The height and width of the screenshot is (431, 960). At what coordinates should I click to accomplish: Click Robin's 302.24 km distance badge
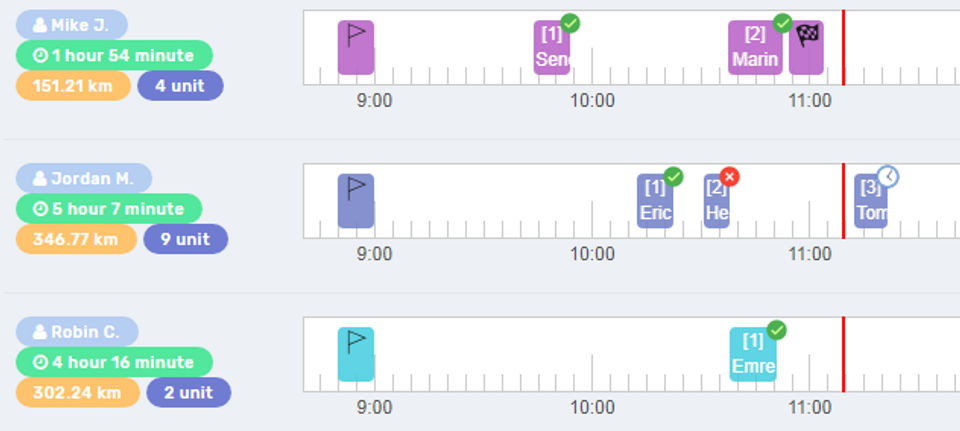coord(76,392)
